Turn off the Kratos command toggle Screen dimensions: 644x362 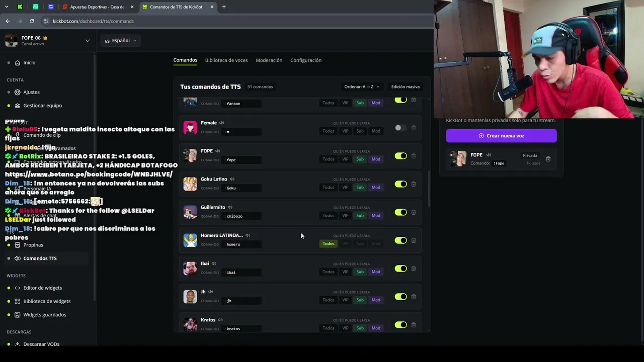(400, 325)
